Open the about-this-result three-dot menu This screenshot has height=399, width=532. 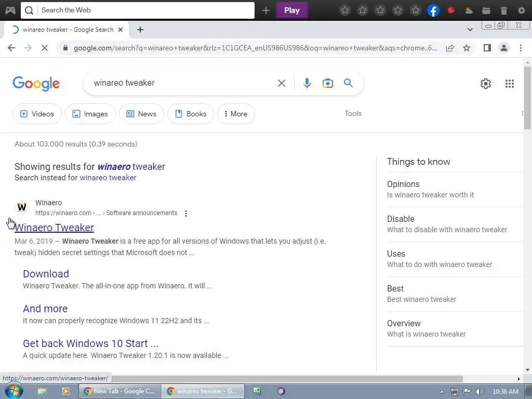pos(186,214)
